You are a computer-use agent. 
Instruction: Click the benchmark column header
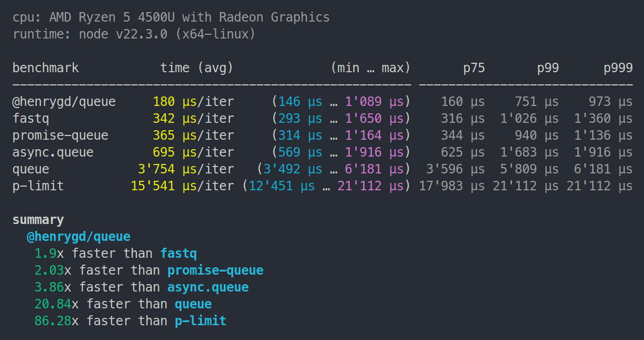point(45,68)
